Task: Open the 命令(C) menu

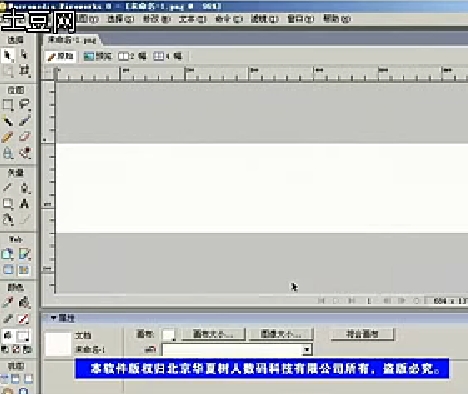Action: tap(229, 19)
